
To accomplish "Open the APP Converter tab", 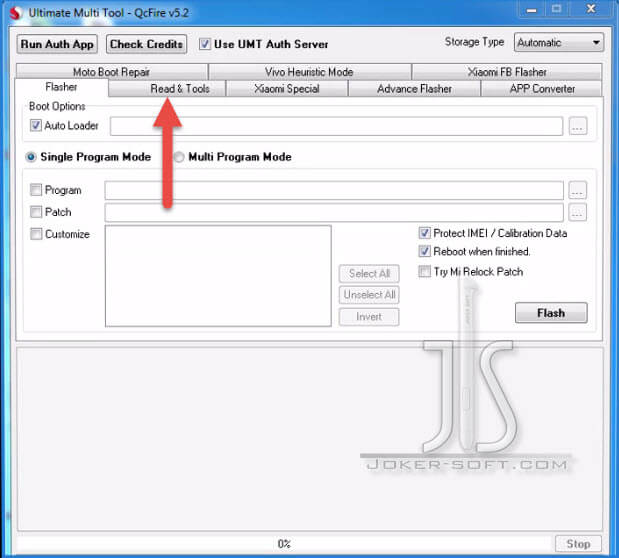I will coord(542,88).
